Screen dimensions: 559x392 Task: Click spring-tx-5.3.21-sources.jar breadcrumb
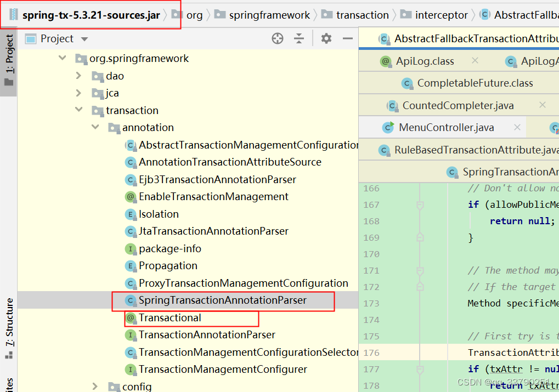(85, 15)
